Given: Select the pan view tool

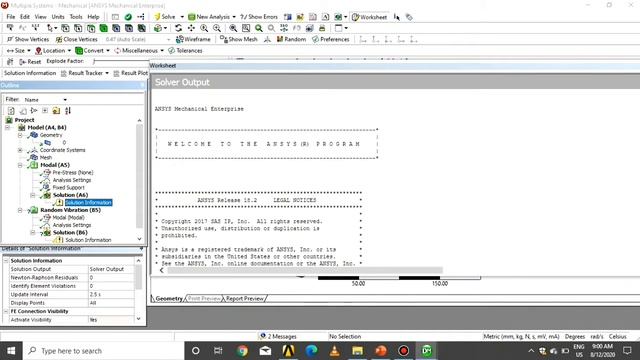Looking at the screenshot, I should point(191,28).
